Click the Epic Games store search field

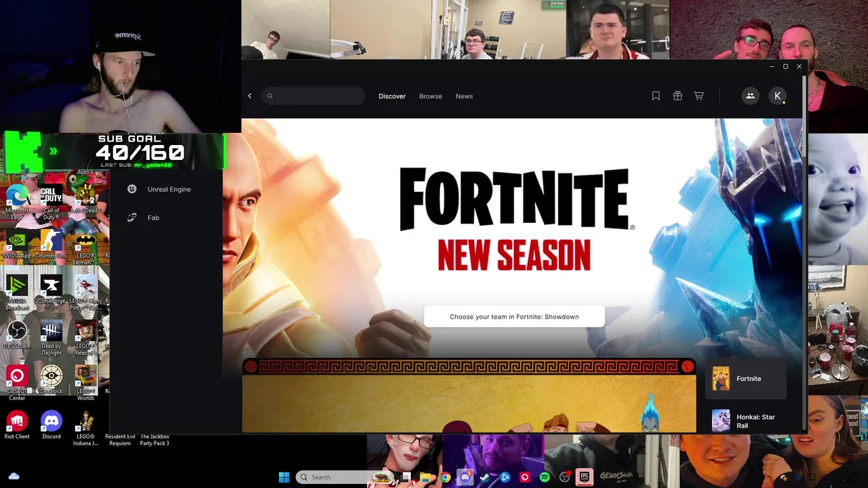click(313, 96)
